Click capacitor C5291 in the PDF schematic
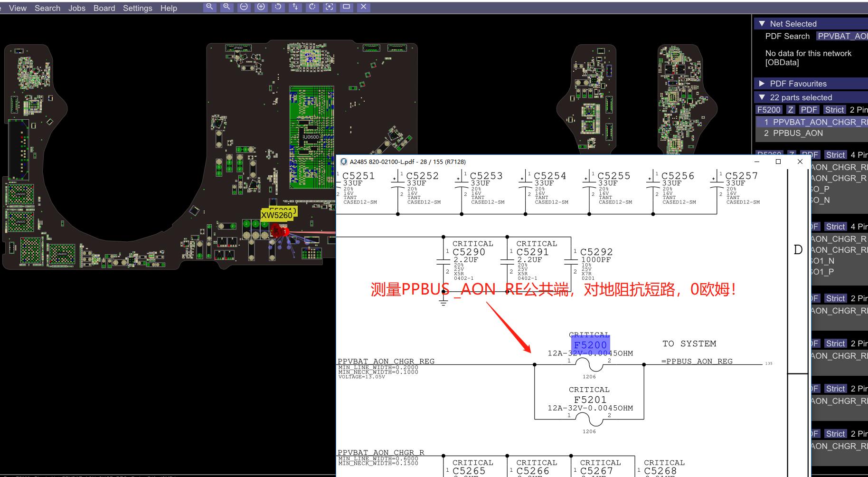Screen dimensions: 868x477 click(x=532, y=252)
